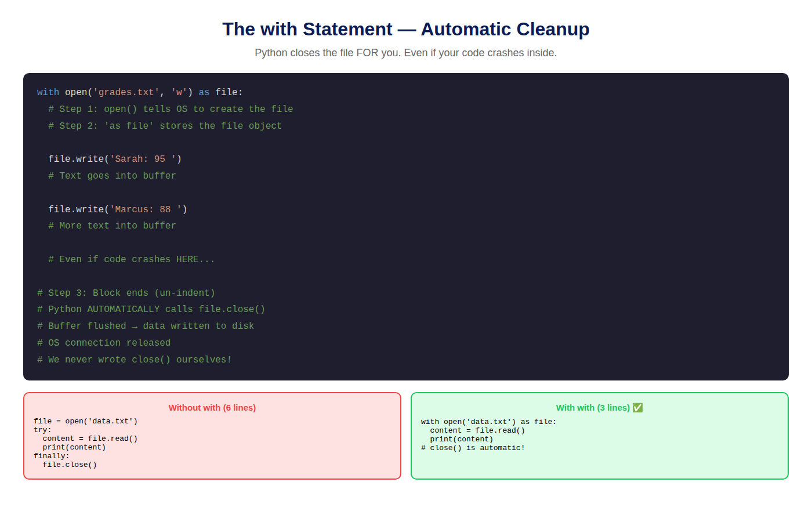Click the 'The with Statement — Automatic Cleanup' heading

click(x=406, y=29)
